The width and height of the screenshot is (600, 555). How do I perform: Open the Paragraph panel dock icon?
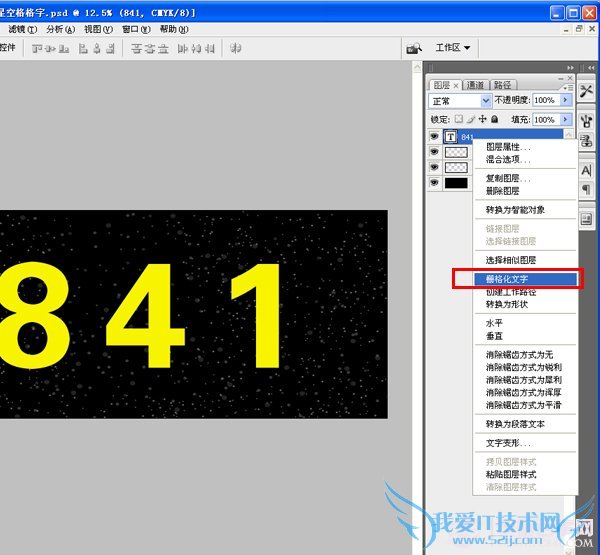586,189
